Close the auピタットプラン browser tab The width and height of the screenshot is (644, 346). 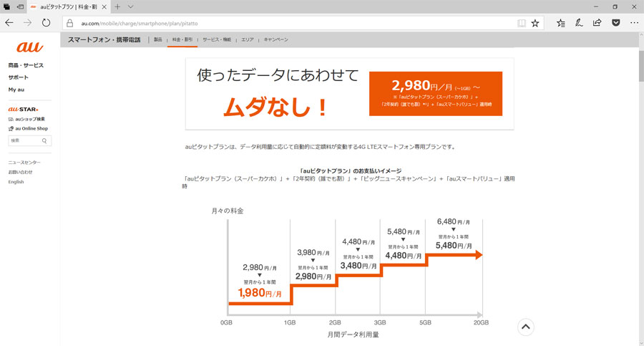point(104,7)
